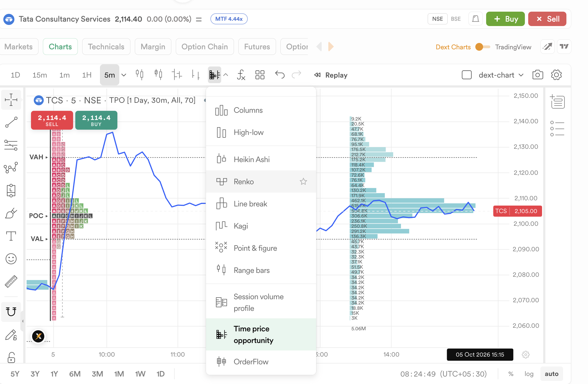Open the Option Chain tab
588x384 pixels.
coord(205,47)
